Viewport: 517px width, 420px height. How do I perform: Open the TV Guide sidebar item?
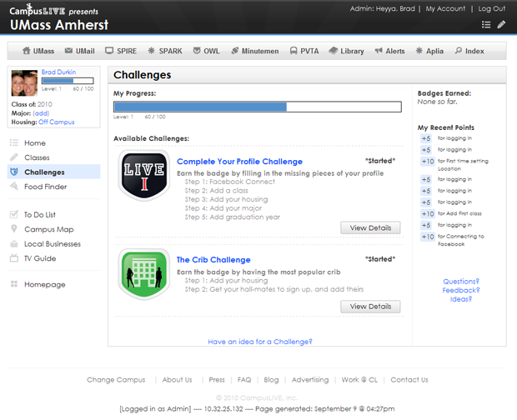point(39,258)
